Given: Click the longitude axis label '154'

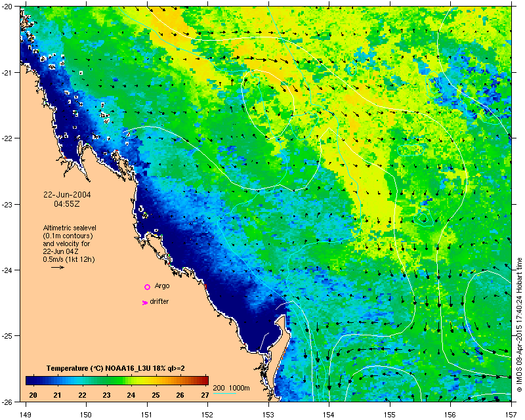Looking at the screenshot, I should tap(329, 415).
